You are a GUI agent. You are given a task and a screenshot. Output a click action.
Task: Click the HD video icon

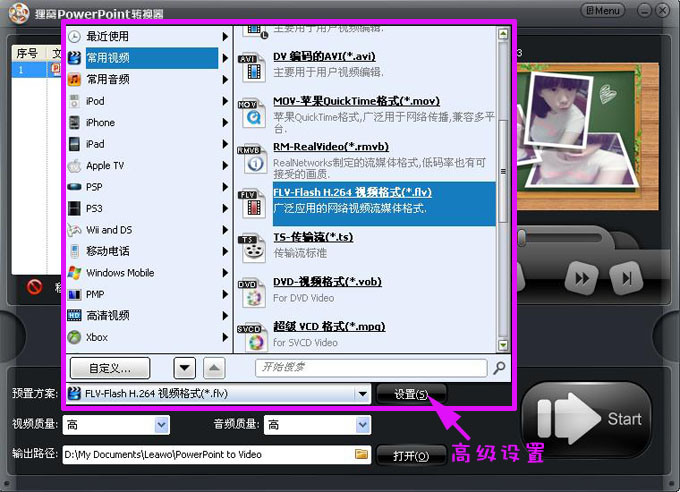click(75, 315)
